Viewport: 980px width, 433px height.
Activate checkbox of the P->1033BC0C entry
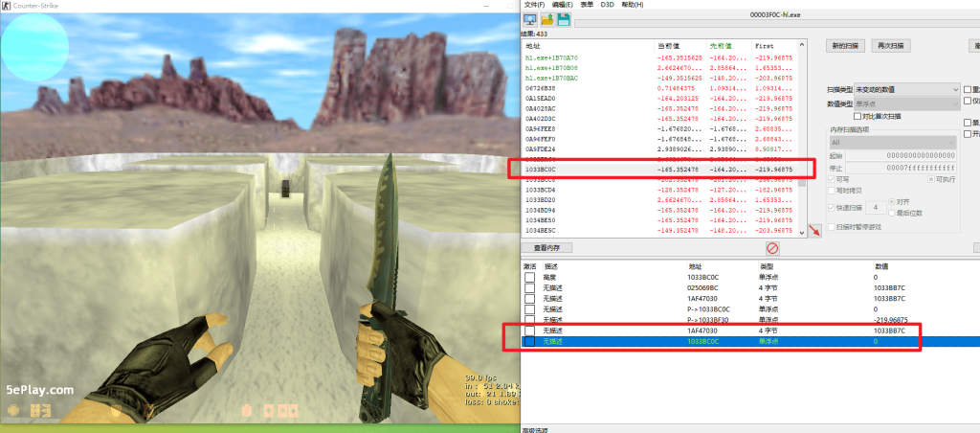(x=529, y=309)
